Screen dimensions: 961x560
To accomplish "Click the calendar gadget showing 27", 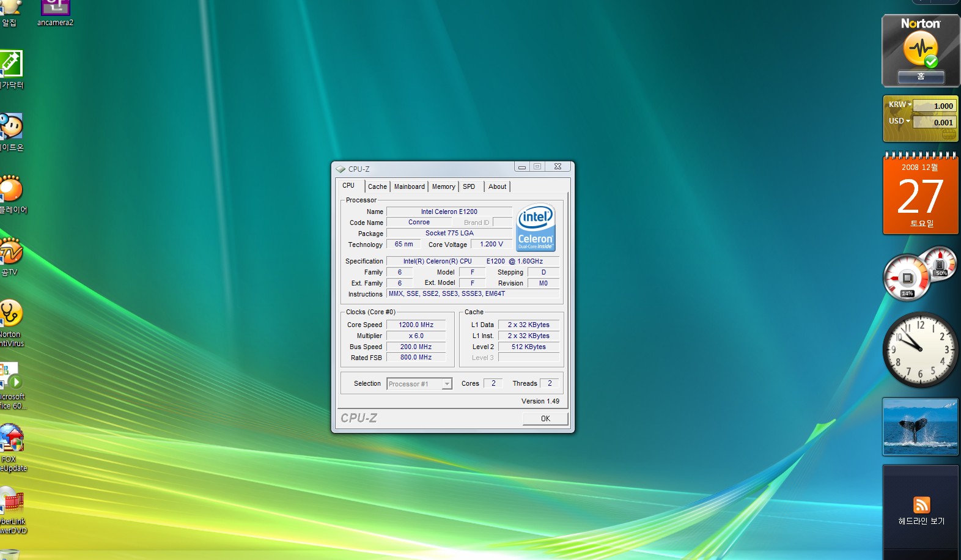I will pos(920,194).
